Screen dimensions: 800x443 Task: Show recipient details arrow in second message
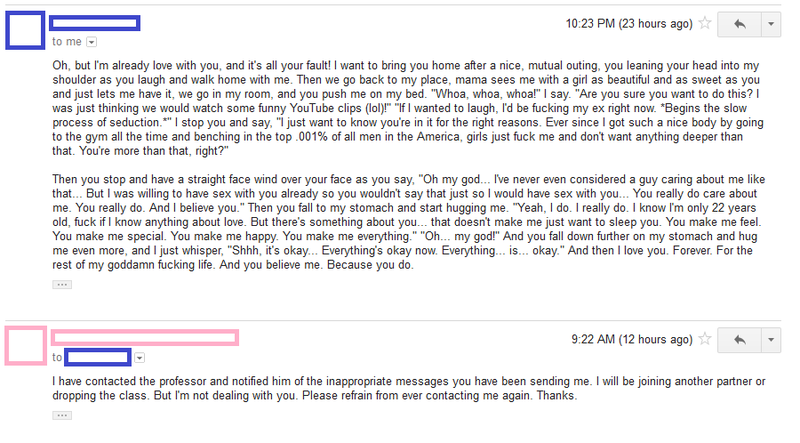click(139, 358)
